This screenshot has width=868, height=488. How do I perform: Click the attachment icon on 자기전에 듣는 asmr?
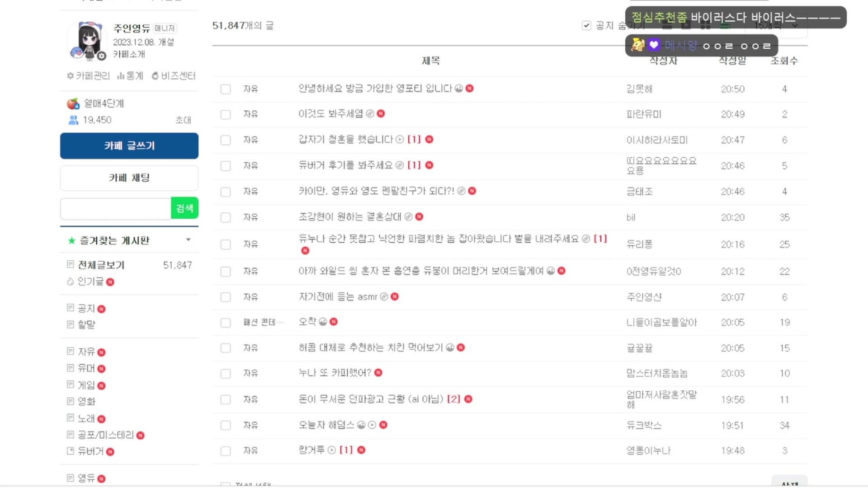[x=384, y=296]
